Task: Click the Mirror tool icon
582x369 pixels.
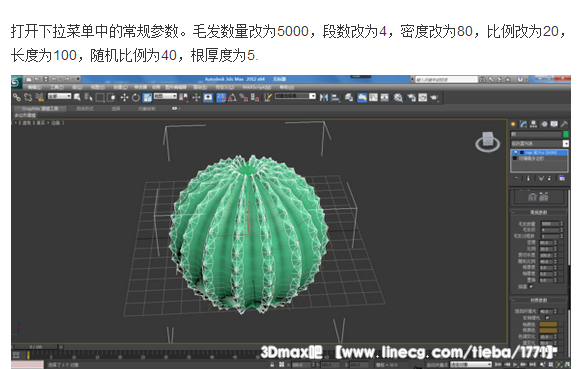Action: point(324,98)
